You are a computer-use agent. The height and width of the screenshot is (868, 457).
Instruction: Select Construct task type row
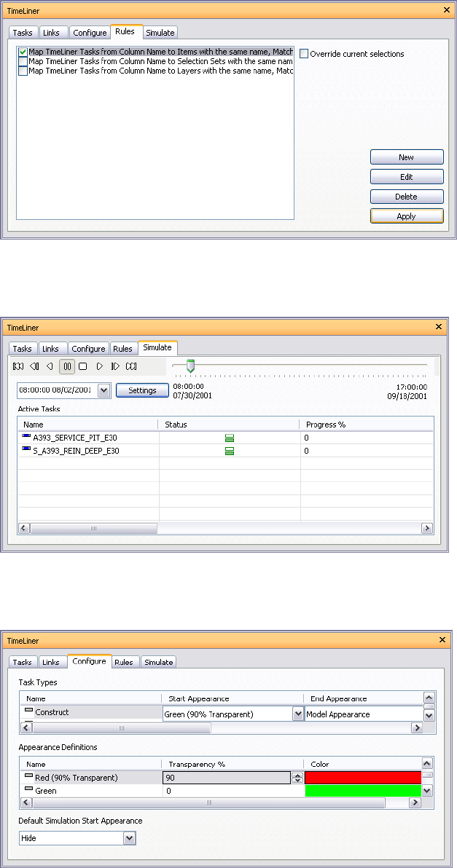coord(222,714)
